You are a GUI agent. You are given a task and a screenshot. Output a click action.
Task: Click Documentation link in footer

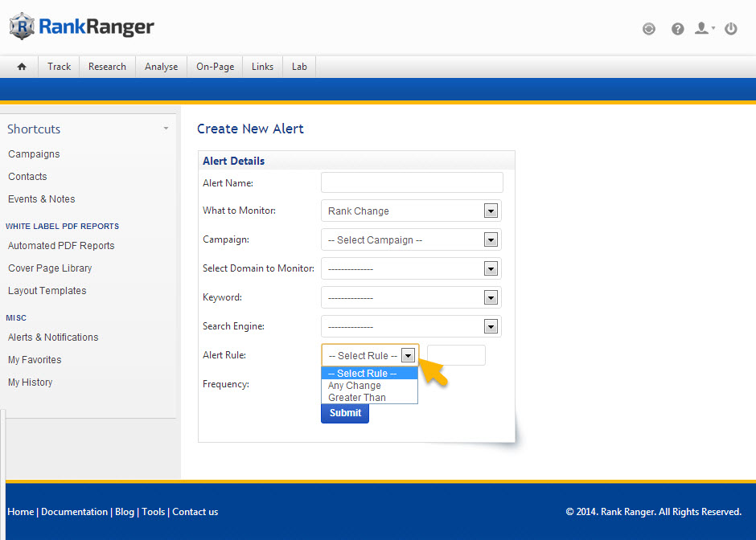pyautogui.click(x=74, y=512)
